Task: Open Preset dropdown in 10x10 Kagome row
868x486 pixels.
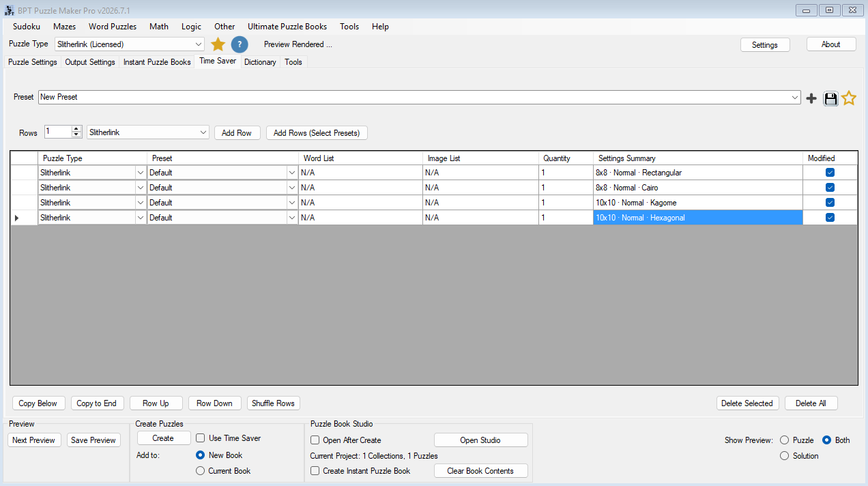Action: click(292, 203)
